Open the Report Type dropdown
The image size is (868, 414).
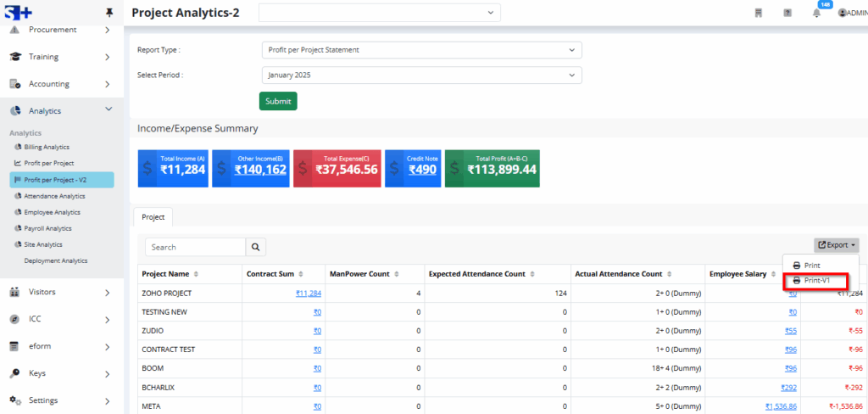(x=421, y=50)
